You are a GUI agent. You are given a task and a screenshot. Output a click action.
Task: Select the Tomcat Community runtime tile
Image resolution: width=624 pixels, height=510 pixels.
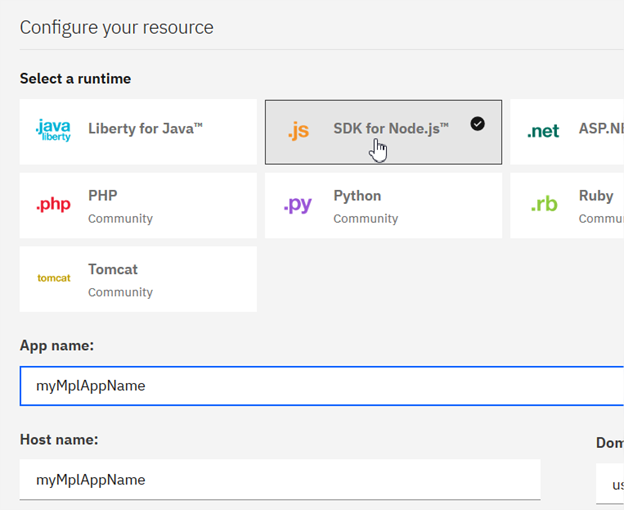pos(138,279)
